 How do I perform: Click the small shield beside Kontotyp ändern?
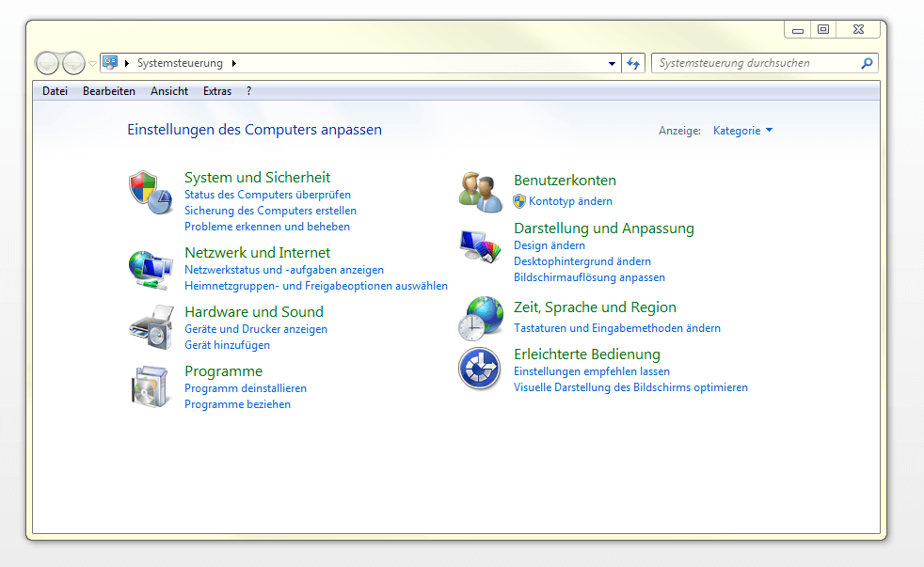pos(519,201)
